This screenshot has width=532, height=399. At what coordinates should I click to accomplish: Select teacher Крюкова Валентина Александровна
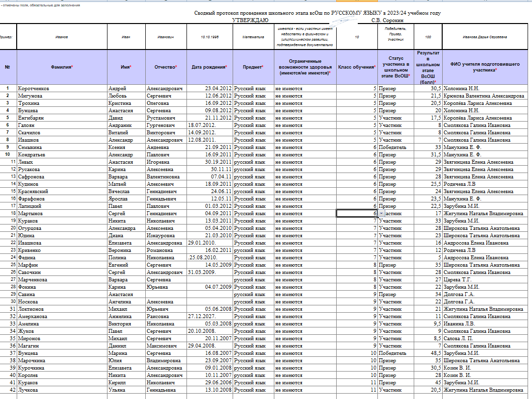[x=484, y=96]
